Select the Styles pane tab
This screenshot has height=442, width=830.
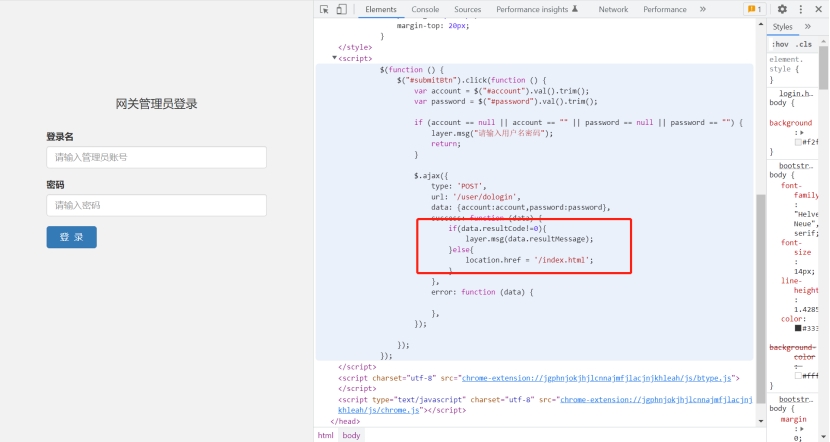click(x=782, y=26)
